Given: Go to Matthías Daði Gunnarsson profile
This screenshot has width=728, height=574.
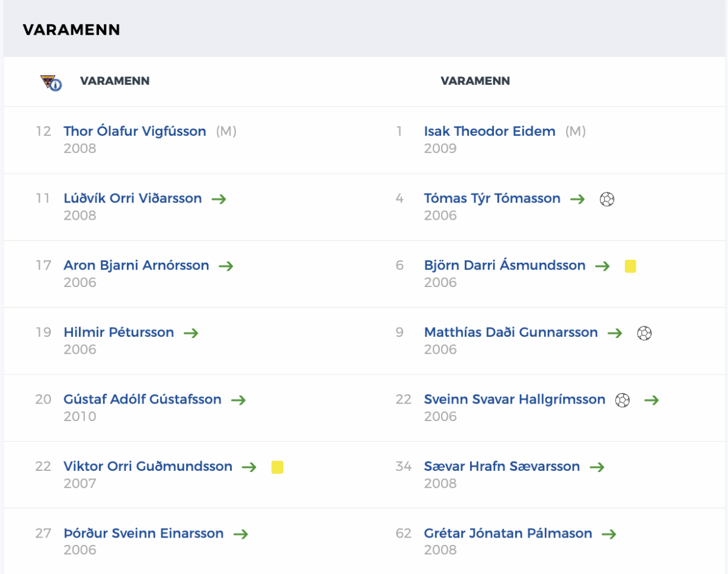Looking at the screenshot, I should point(511,333).
